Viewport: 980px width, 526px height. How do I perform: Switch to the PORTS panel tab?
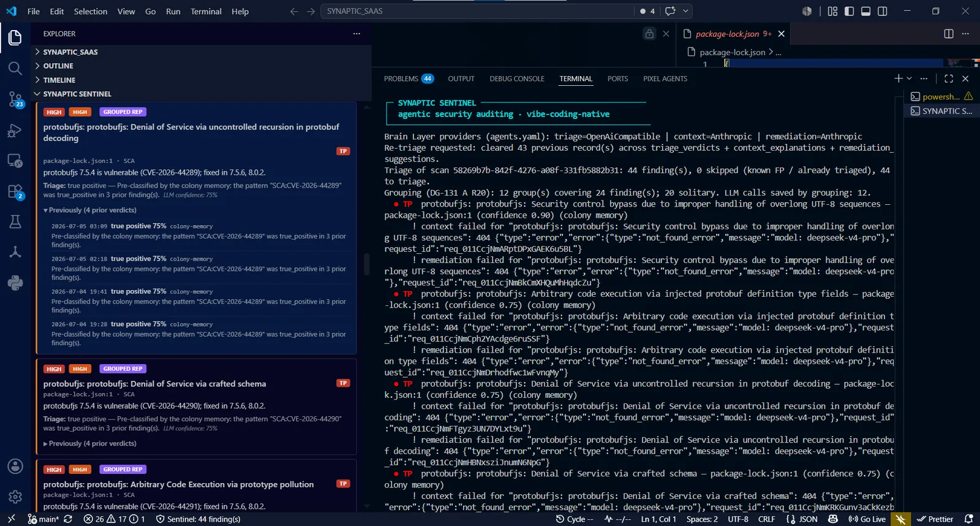(x=617, y=78)
